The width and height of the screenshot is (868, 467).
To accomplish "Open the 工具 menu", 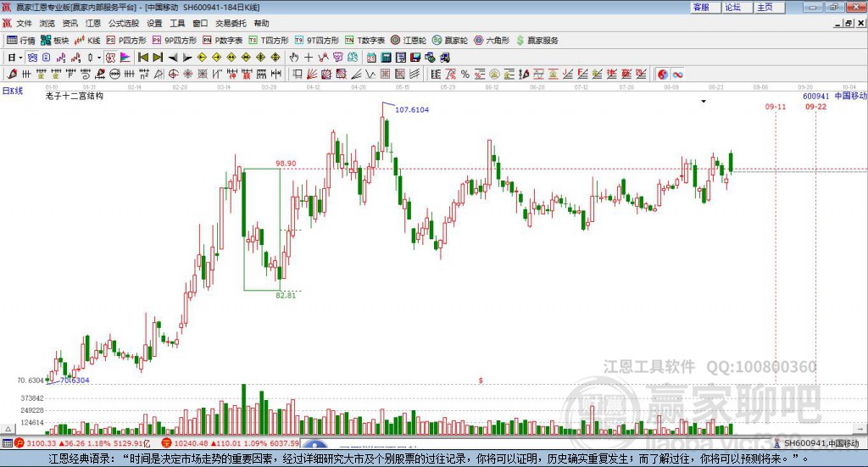I will pyautogui.click(x=177, y=23).
